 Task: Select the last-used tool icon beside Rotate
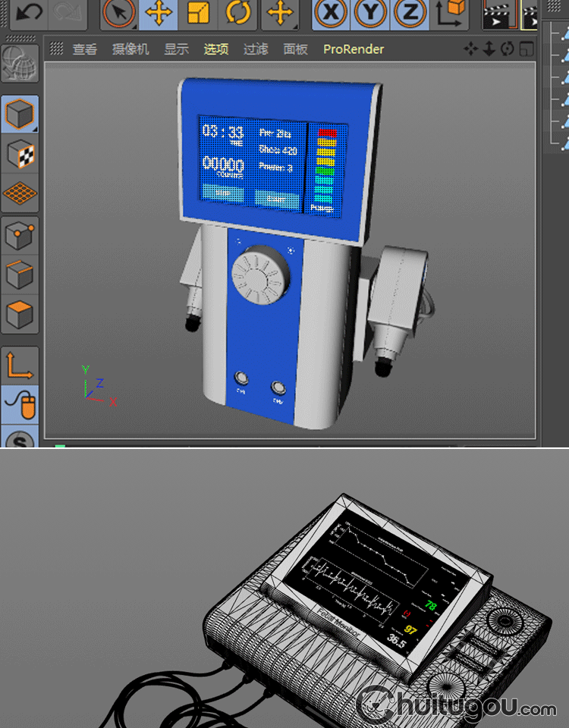click(x=280, y=13)
